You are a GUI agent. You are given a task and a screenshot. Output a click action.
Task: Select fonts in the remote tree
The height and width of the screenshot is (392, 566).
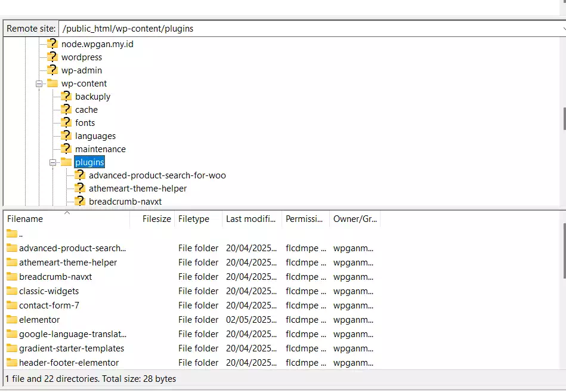click(85, 123)
